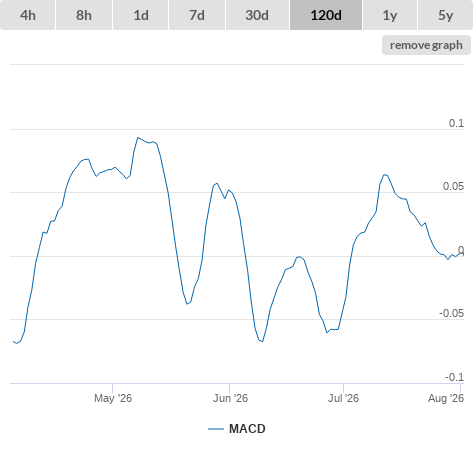The height and width of the screenshot is (455, 474).
Task: Click the lowest MACD trough in June
Action: [x=262, y=341]
